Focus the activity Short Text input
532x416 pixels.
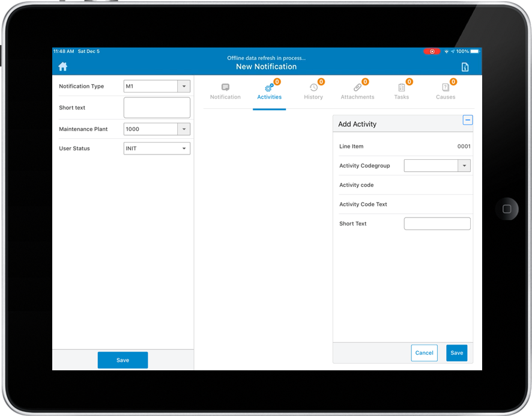coord(437,224)
